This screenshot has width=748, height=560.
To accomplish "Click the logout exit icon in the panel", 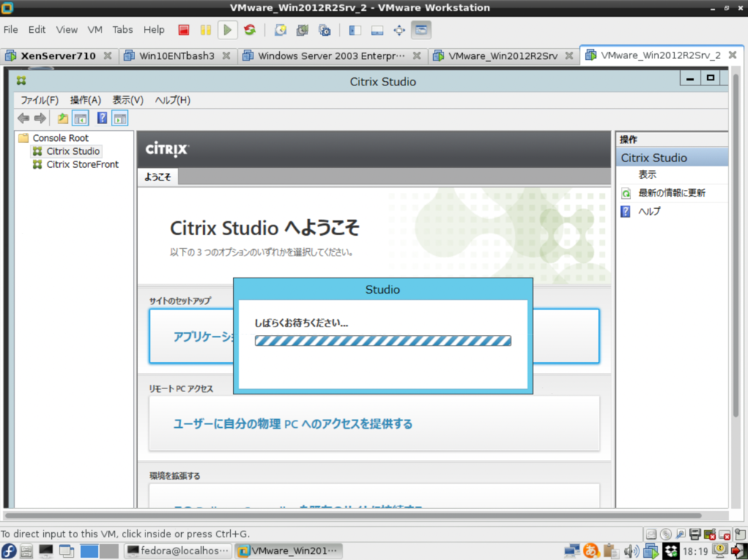I will (739, 551).
